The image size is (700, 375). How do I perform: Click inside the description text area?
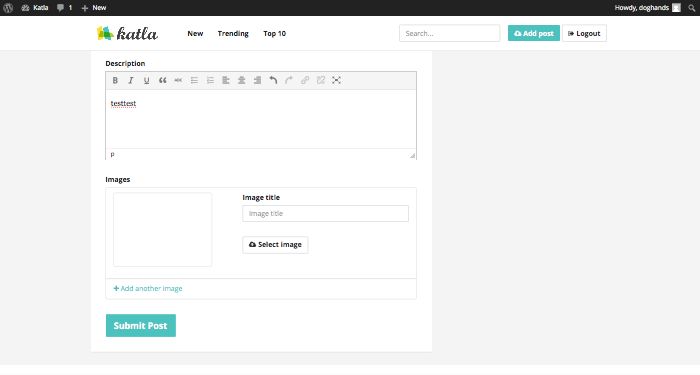[x=261, y=119]
